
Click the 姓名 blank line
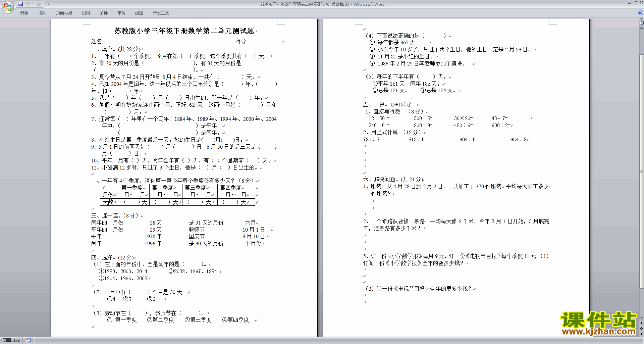[x=120, y=42]
